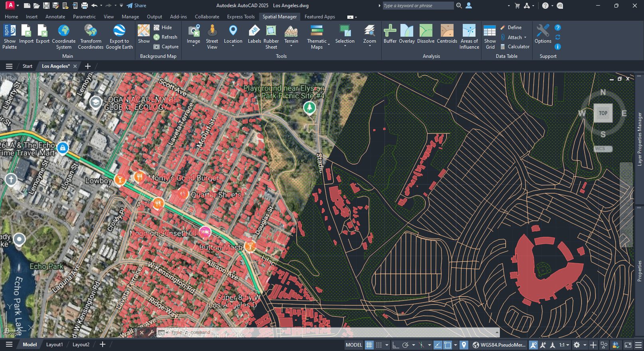
Task: Click the command line input
Action: tap(331, 332)
